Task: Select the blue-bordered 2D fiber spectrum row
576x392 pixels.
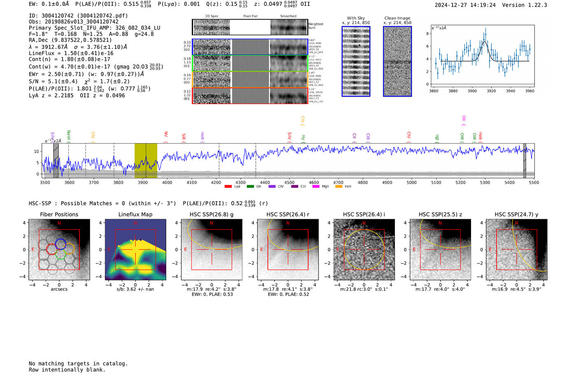Action: tap(250, 47)
